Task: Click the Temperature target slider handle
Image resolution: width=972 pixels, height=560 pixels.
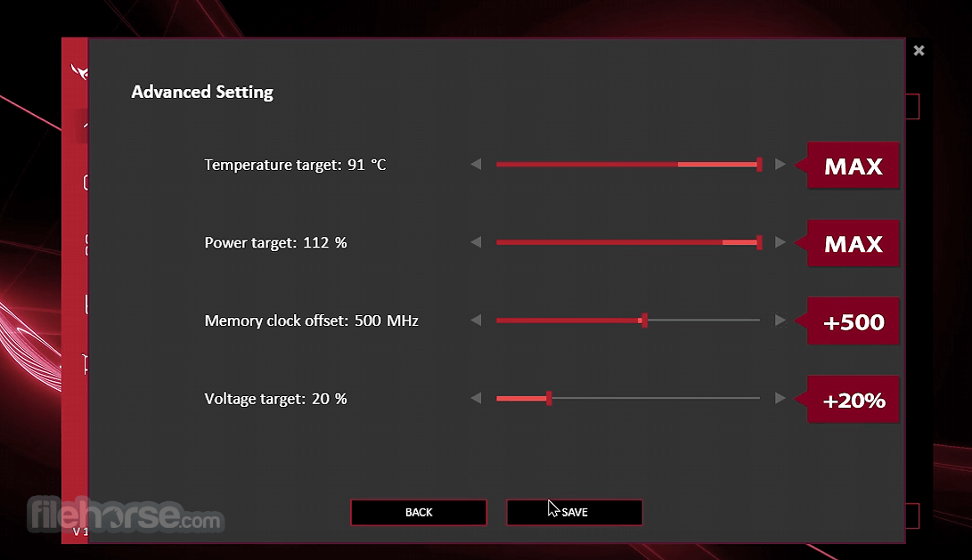Action: (759, 164)
